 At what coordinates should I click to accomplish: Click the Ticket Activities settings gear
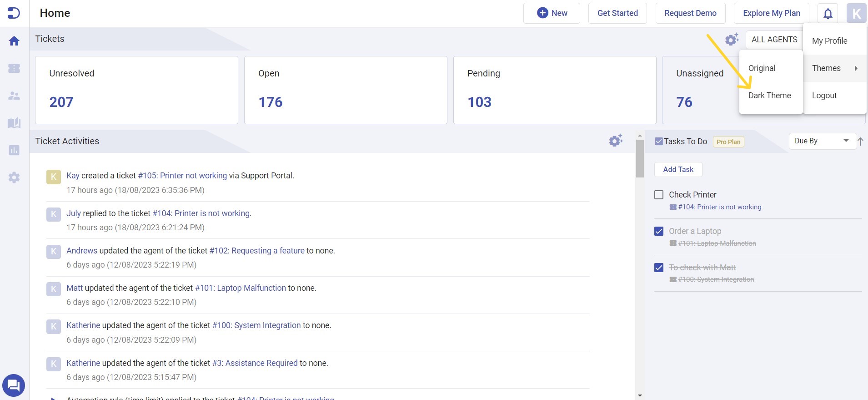click(x=616, y=141)
